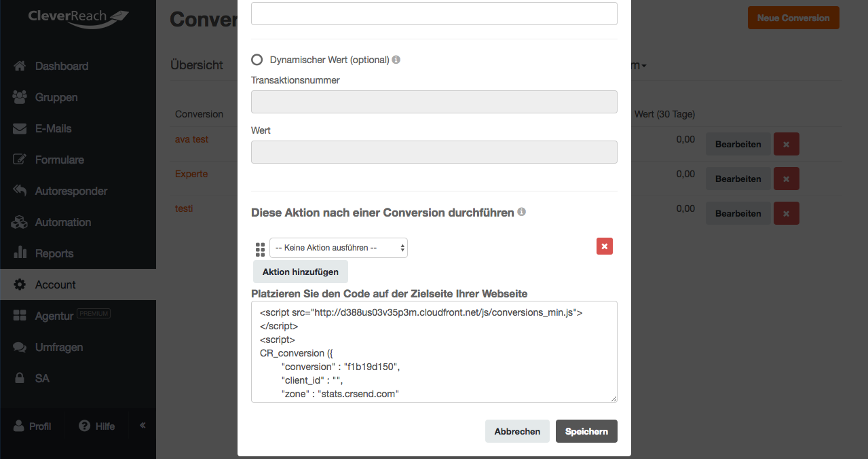Click the Speichern button
This screenshot has height=459, width=868.
point(586,431)
